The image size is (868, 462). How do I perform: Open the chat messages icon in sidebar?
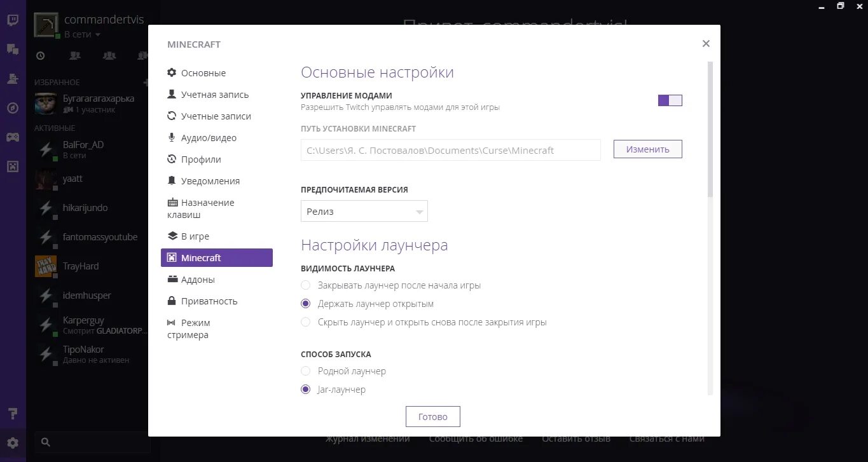(x=13, y=49)
